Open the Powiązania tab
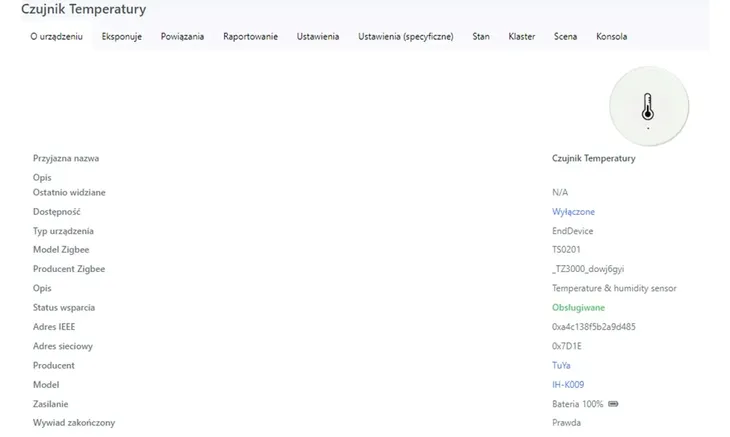 [x=182, y=36]
